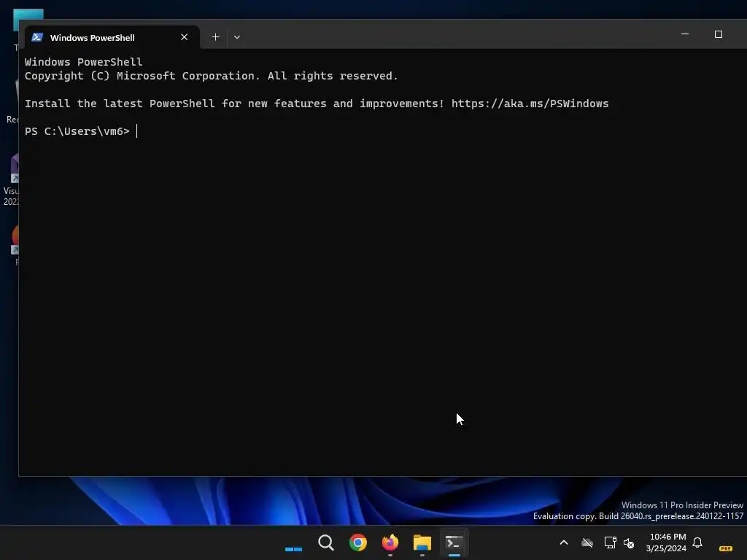This screenshot has width=747, height=560.
Task: Launch Google Chrome from taskbar
Action: click(x=357, y=542)
